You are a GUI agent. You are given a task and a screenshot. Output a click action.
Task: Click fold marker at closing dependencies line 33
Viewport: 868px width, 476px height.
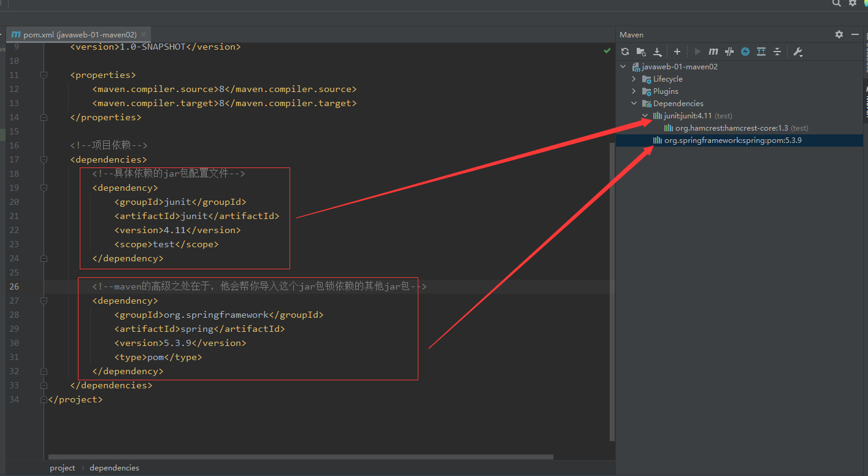(x=44, y=385)
